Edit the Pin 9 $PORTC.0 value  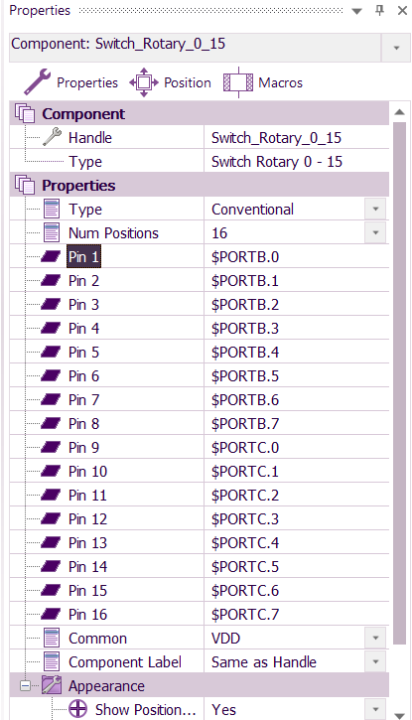point(297,447)
